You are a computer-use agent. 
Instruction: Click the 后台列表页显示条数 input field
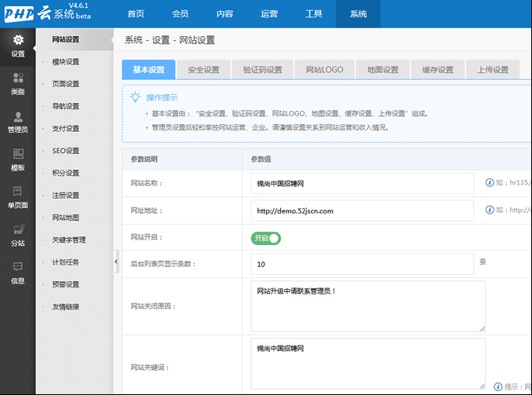[363, 264]
